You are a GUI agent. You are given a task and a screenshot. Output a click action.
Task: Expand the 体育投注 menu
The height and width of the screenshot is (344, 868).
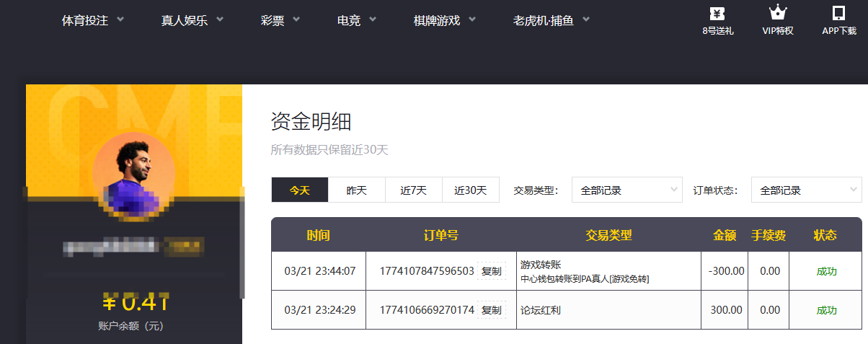click(93, 20)
